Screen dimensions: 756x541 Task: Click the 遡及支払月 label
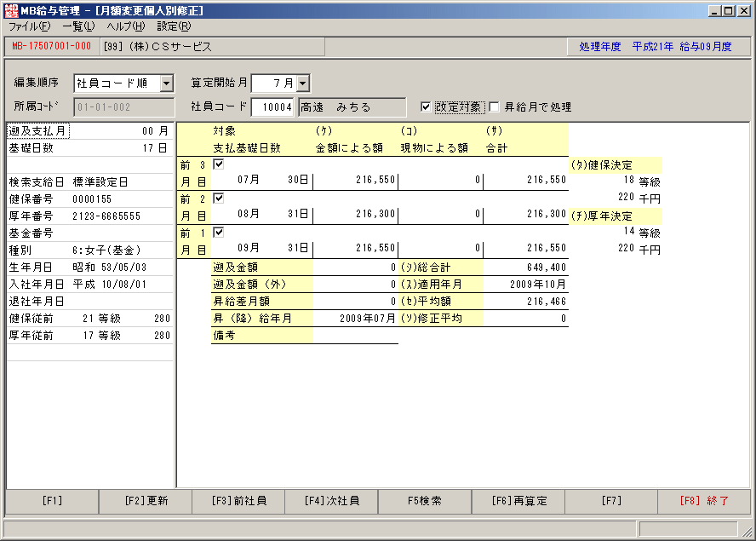[38, 131]
